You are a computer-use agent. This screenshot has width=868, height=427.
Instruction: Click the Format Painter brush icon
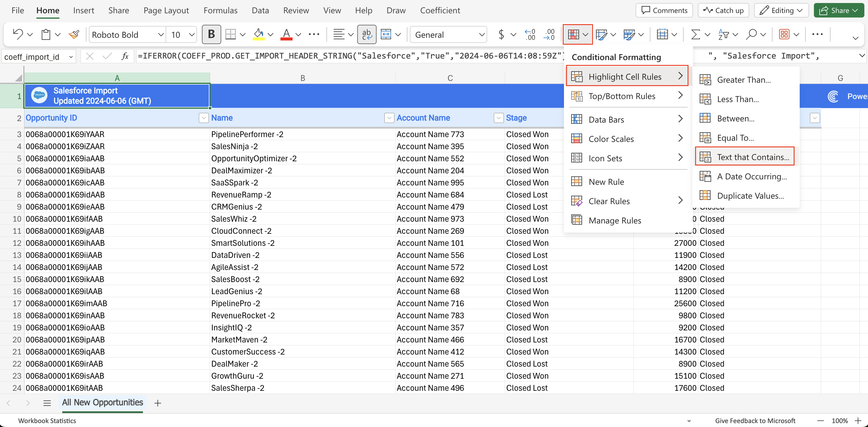point(74,34)
